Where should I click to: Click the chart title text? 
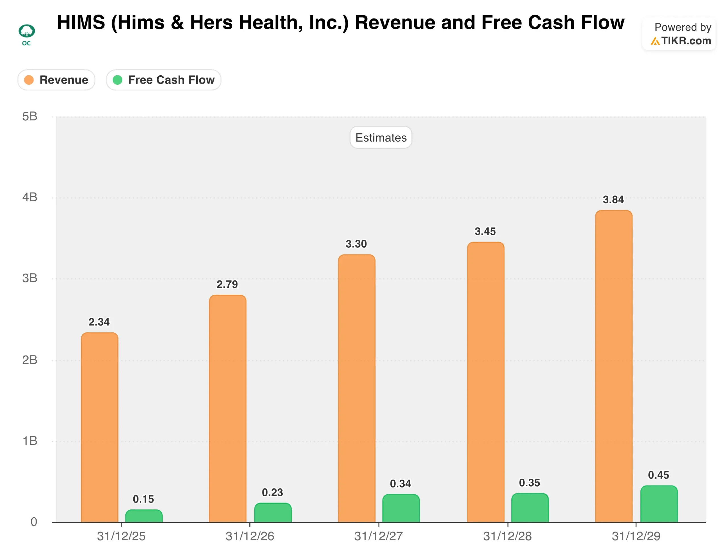(341, 23)
